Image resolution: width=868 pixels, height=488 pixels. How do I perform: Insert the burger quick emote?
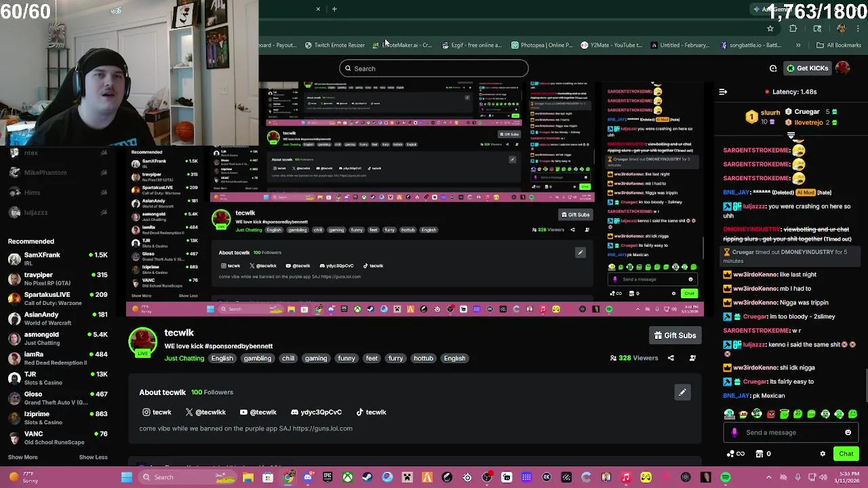point(743,414)
